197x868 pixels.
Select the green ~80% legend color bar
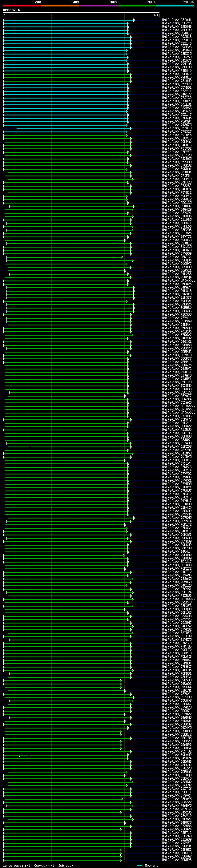pos(136,6)
